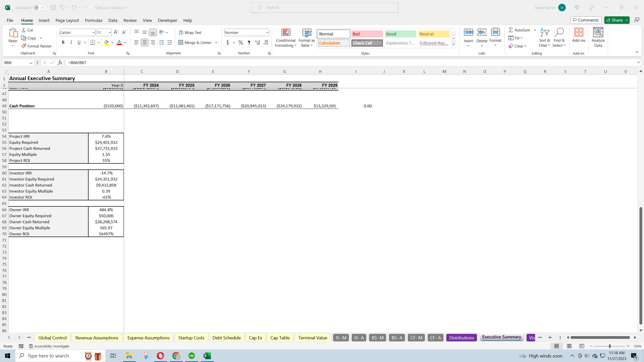Open Conditional Formatting
Image resolution: width=644 pixels, height=362 pixels.
click(x=285, y=38)
